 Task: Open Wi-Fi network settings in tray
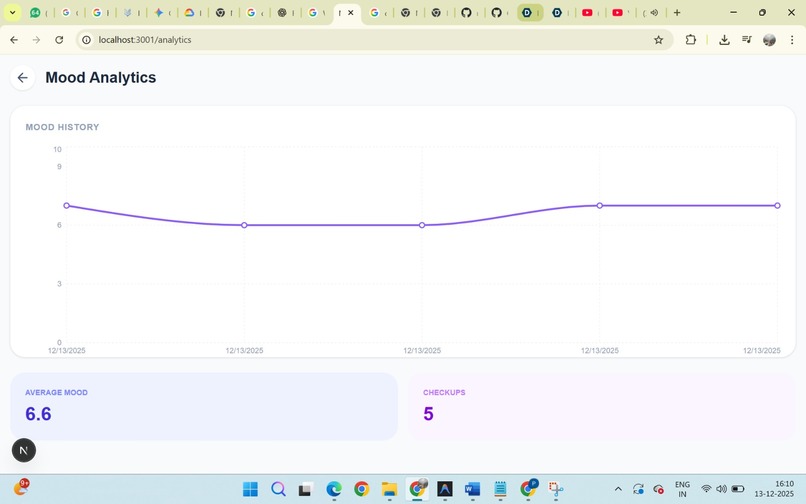point(706,489)
